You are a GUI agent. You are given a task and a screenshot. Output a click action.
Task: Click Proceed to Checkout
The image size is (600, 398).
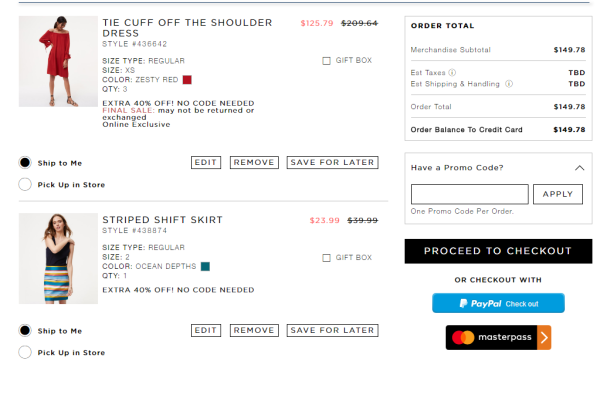point(498,251)
